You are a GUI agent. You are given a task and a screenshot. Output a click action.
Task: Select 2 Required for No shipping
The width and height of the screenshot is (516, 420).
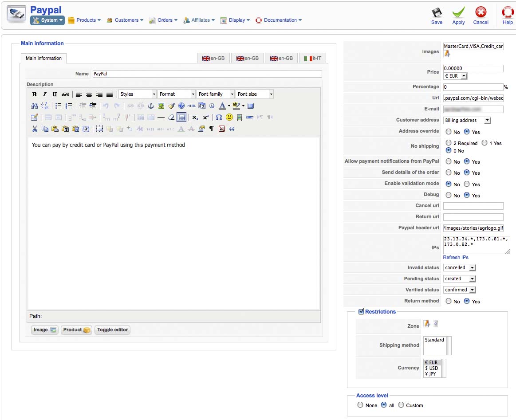coord(448,143)
